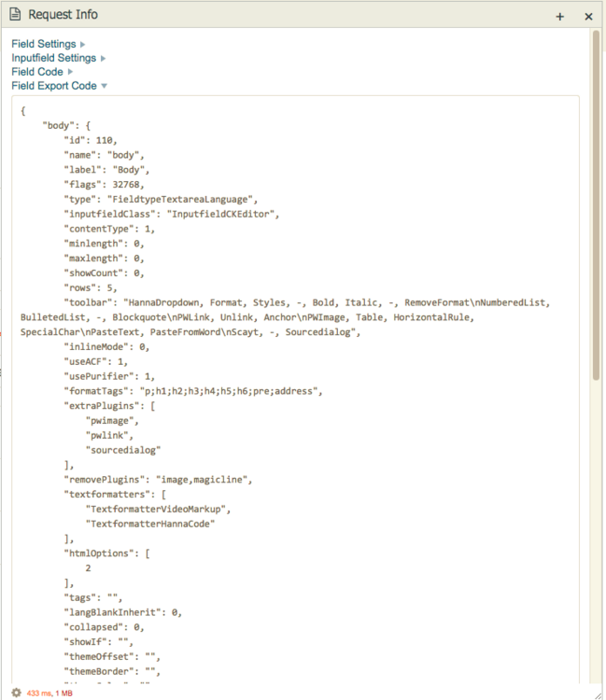Viewport: 606px width, 700px height.
Task: Click the Request Info panel title
Action: tap(63, 14)
